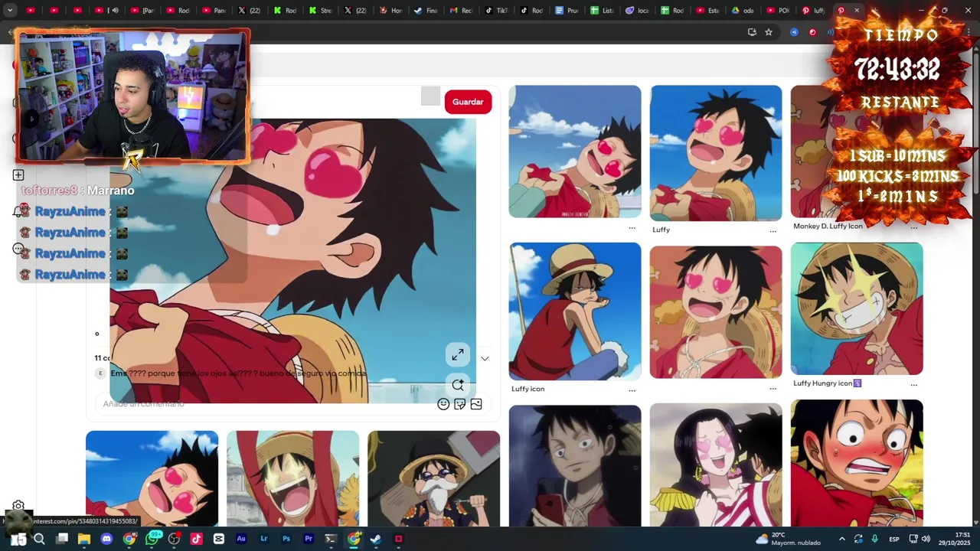
Task: Open Adobe Lightroom from taskbar
Action: (x=264, y=539)
